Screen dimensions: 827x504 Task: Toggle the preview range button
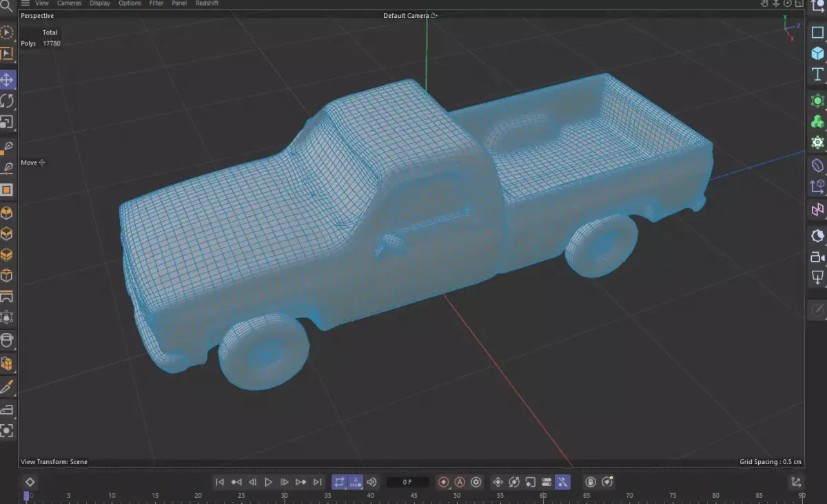(x=356, y=482)
